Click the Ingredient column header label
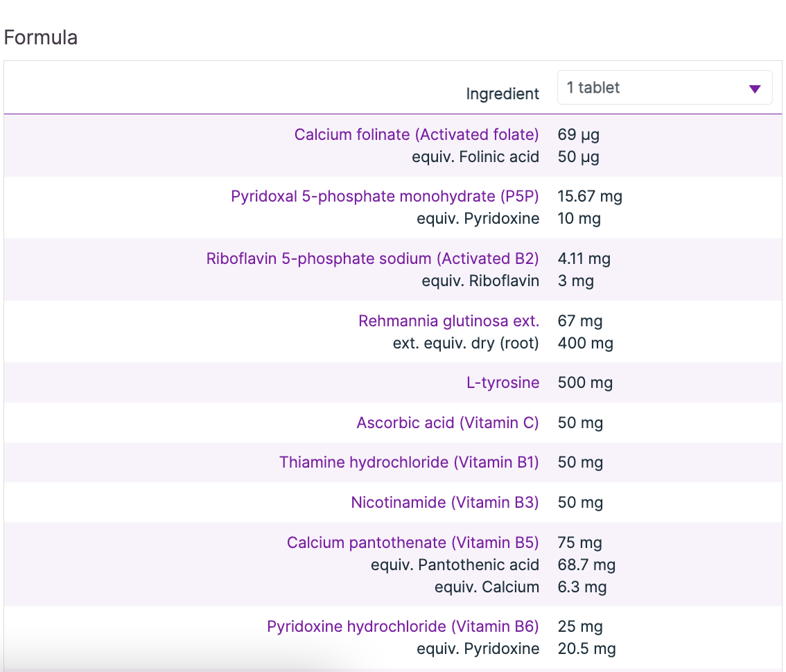The height and width of the screenshot is (672, 786). [502, 94]
